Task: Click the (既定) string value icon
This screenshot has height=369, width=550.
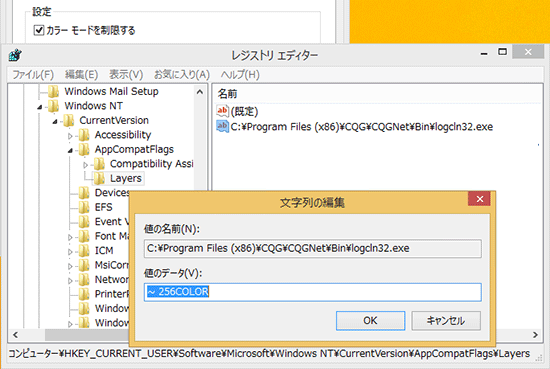Action: tap(222, 111)
